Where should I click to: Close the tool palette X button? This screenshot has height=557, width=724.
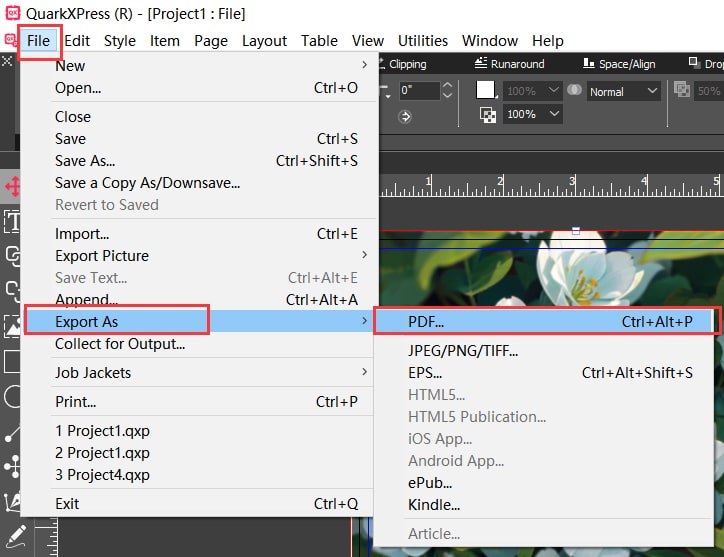point(7,61)
